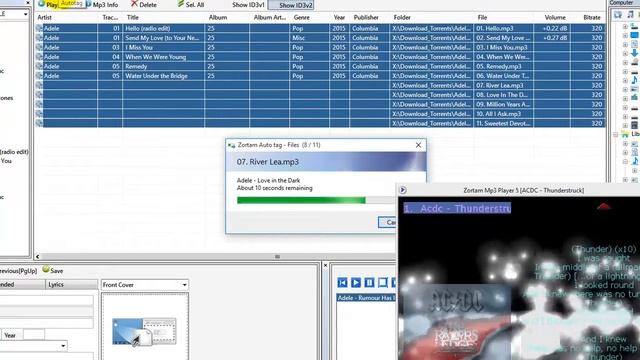Click the Zortam Auto tag dialog icon
The image size is (640, 360).
pyautogui.click(x=232, y=145)
